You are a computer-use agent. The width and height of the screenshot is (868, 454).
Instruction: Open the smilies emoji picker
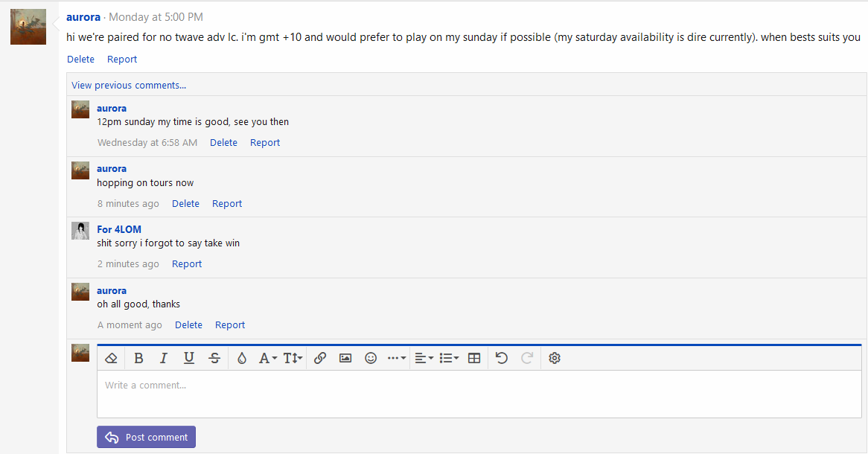click(371, 358)
